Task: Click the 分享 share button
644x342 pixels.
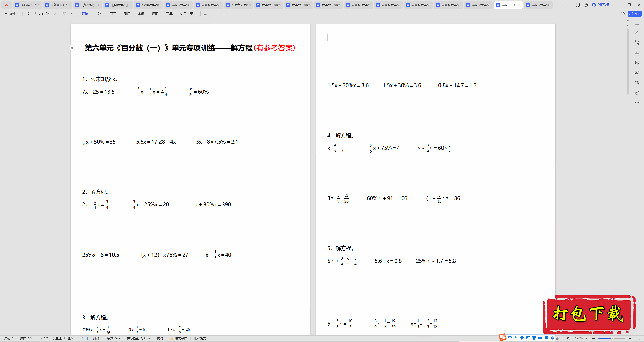Action: pos(635,14)
